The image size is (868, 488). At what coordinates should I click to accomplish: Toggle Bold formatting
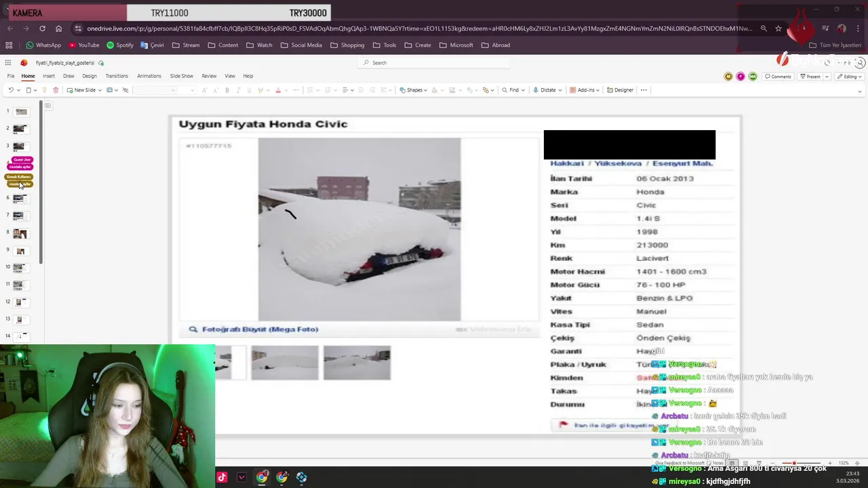click(x=227, y=90)
